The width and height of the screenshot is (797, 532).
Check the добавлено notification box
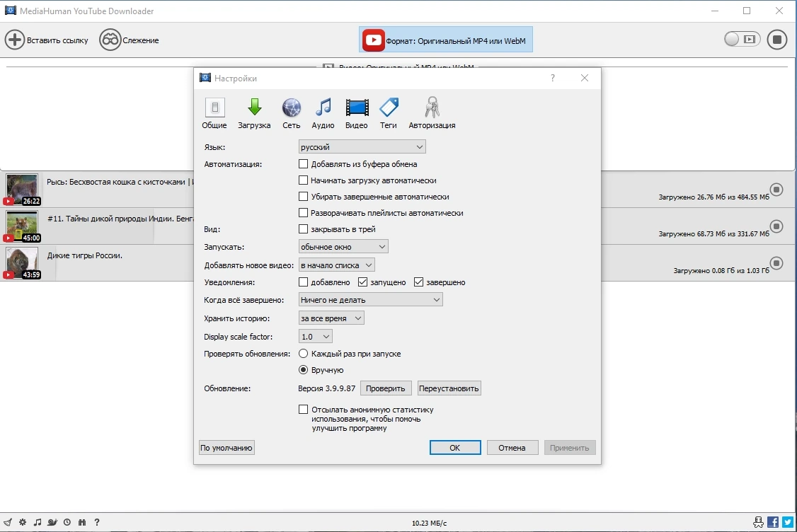click(304, 282)
